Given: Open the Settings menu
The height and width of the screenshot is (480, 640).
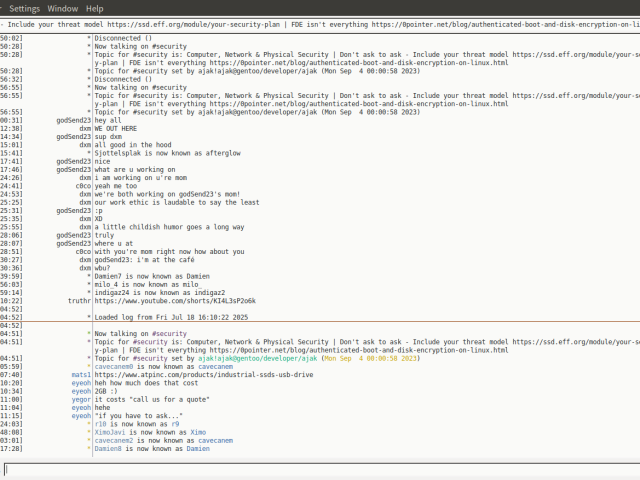Looking at the screenshot, I should pos(24,9).
